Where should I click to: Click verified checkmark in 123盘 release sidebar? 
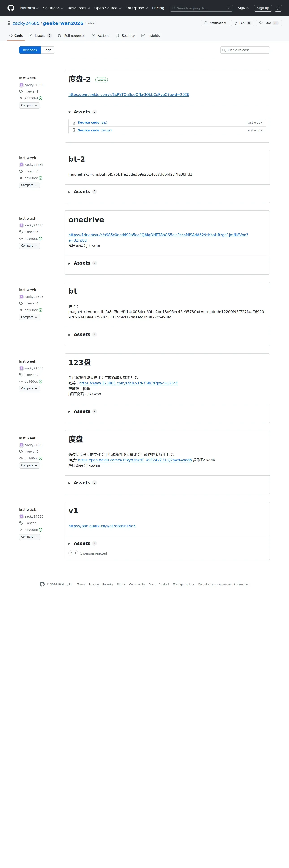point(40,382)
